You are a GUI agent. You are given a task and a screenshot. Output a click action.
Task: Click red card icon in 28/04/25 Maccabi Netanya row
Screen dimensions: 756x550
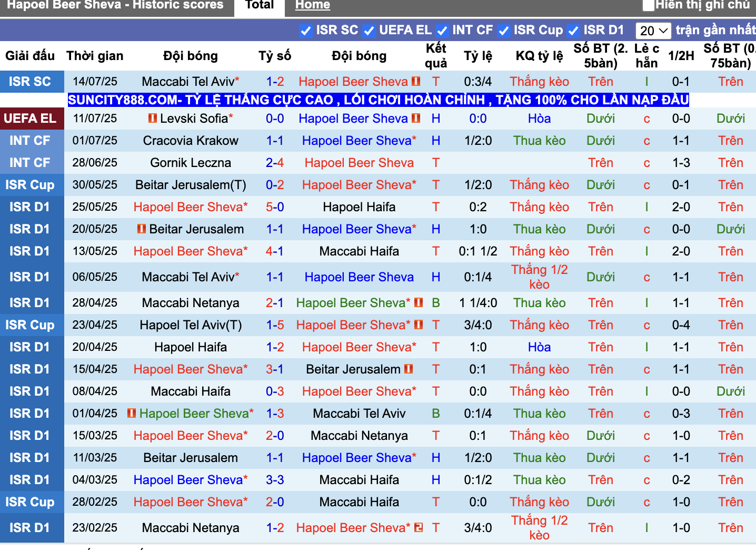pos(419,303)
